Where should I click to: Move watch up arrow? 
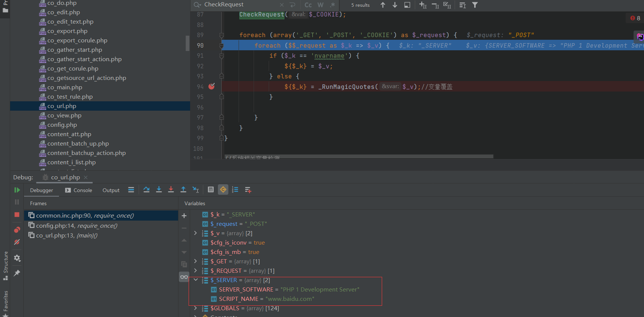click(184, 240)
